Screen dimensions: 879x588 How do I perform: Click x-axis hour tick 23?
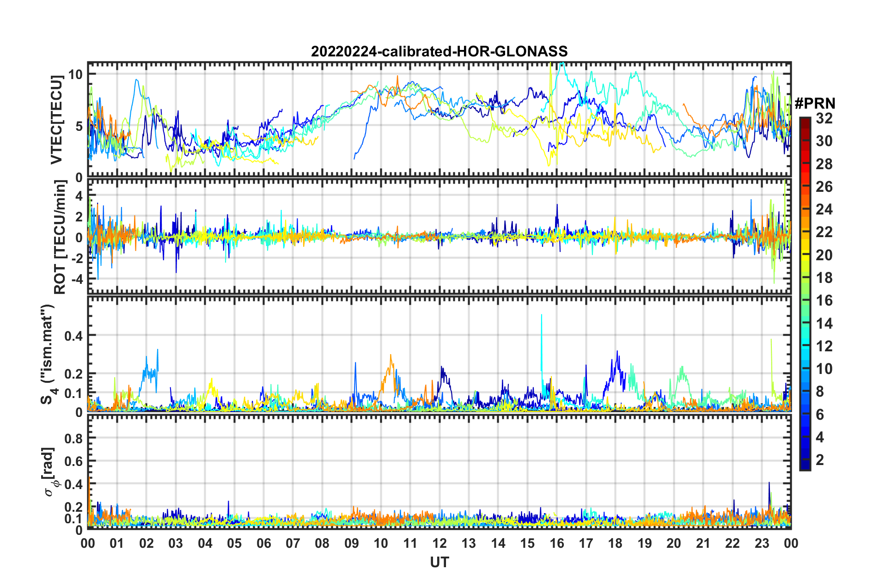pos(762,543)
